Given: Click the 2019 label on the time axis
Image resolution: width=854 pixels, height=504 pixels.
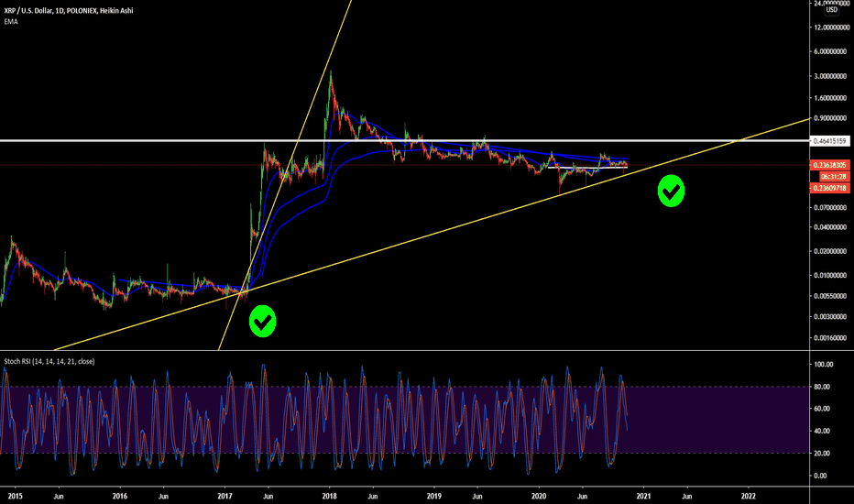Looking at the screenshot, I should [434, 497].
